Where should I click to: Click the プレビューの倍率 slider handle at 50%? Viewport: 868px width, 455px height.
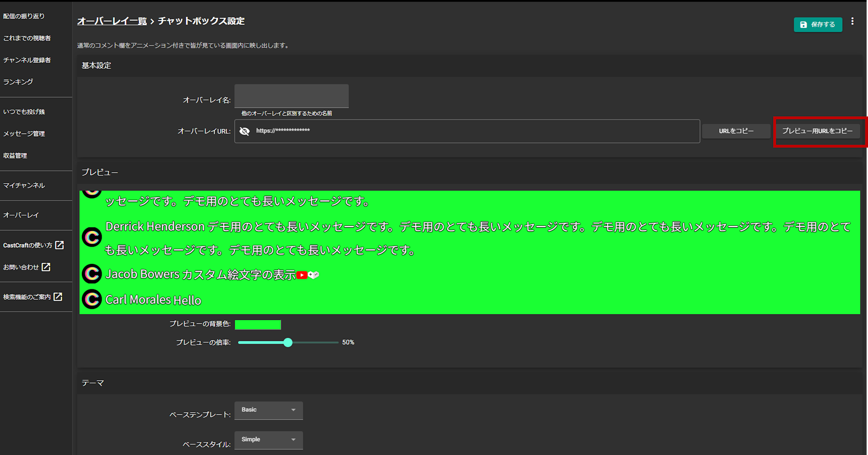(288, 342)
